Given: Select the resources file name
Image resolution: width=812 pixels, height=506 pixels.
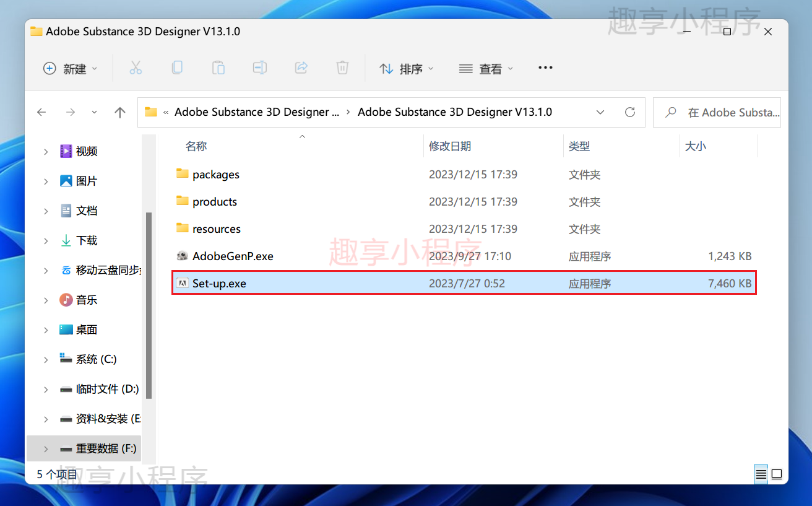Looking at the screenshot, I should click(x=217, y=229).
